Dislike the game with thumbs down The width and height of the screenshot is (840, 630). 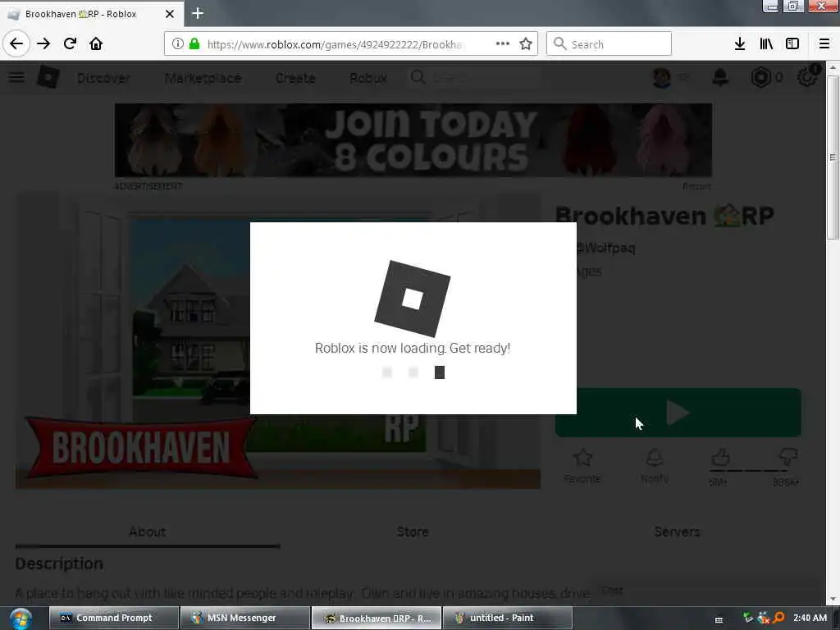click(x=788, y=458)
